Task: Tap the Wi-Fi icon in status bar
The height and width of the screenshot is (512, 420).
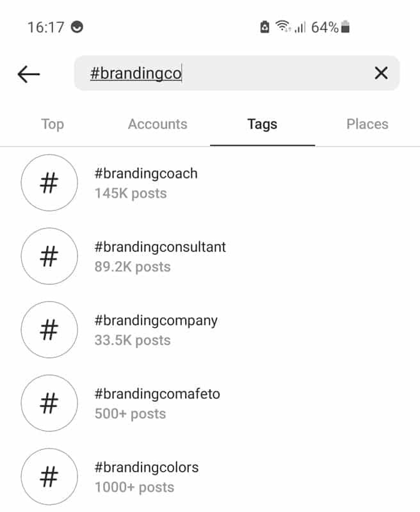Action: [x=283, y=27]
